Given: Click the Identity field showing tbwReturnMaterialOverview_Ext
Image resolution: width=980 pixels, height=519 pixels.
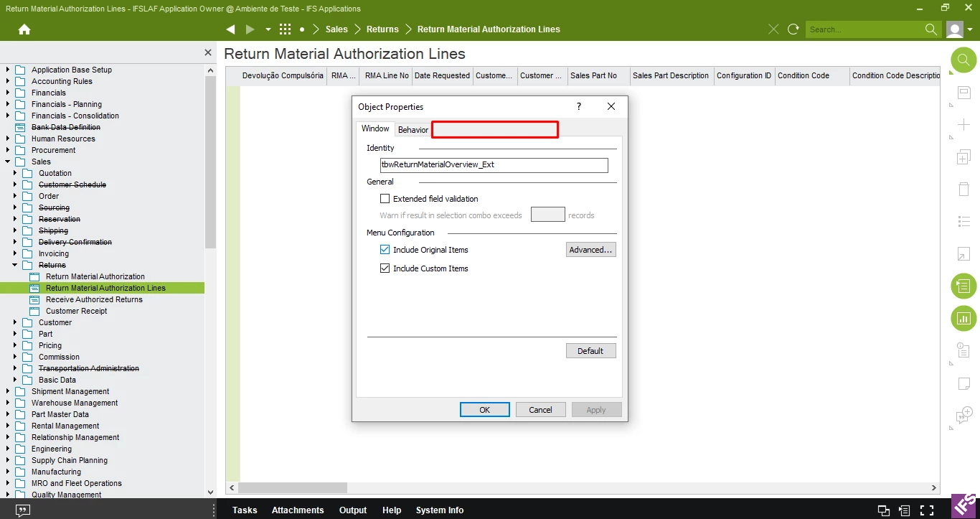Looking at the screenshot, I should click(494, 165).
